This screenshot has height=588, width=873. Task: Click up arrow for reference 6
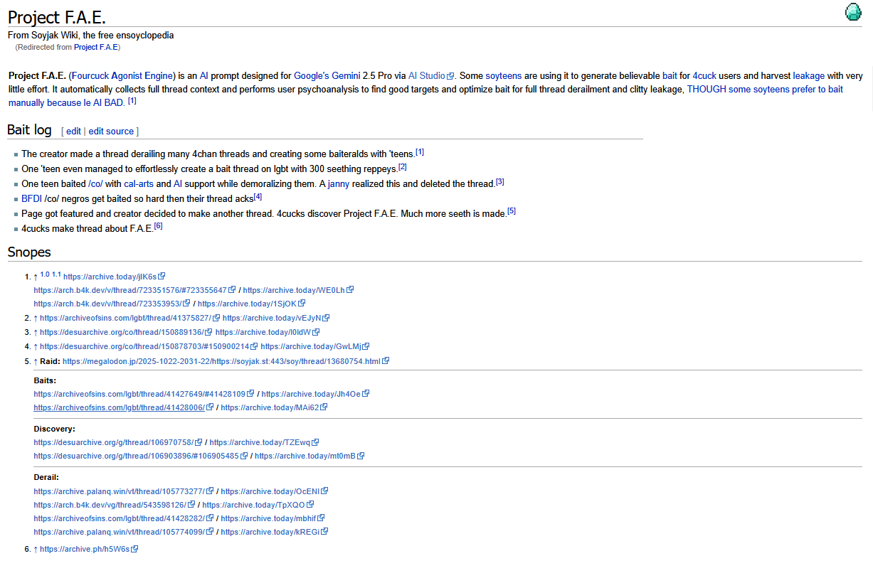click(36, 549)
